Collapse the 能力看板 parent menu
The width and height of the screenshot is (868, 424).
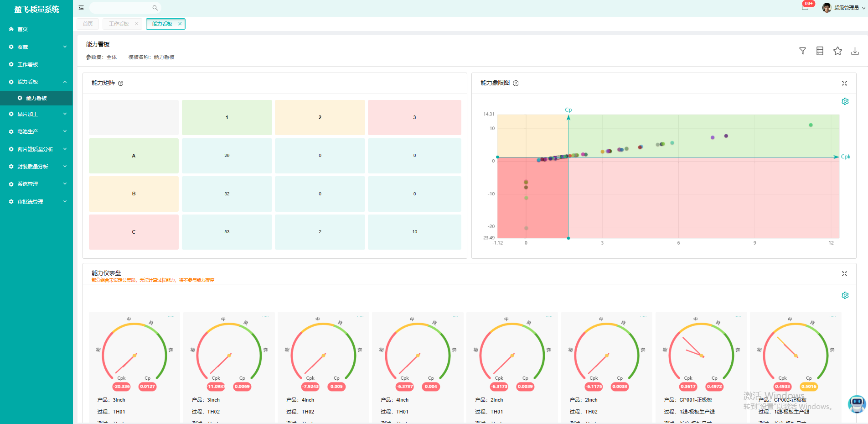pyautogui.click(x=36, y=82)
